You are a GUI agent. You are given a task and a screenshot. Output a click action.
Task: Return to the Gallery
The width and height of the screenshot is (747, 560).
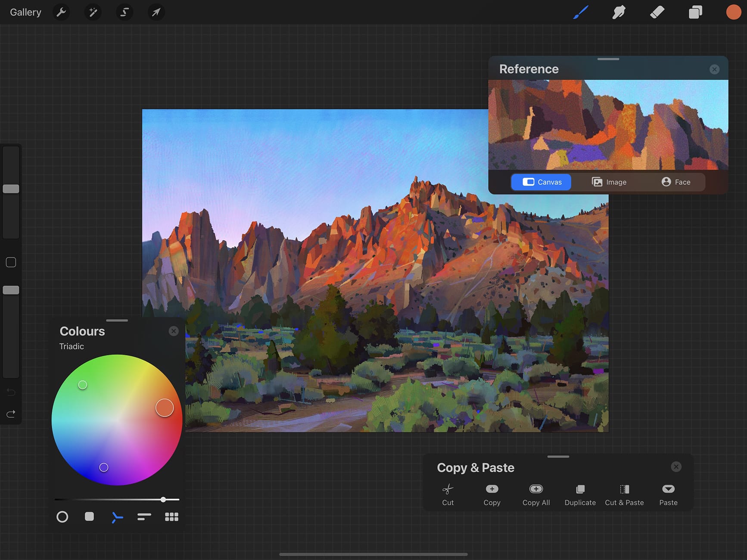coord(25,12)
